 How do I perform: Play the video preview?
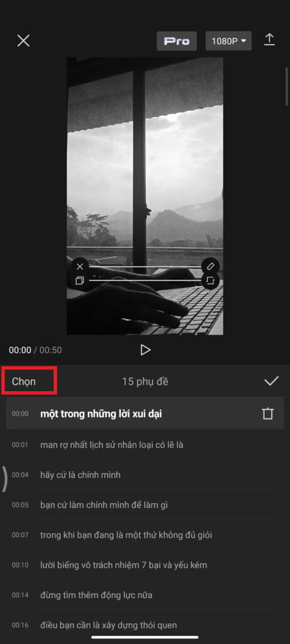pos(145,350)
